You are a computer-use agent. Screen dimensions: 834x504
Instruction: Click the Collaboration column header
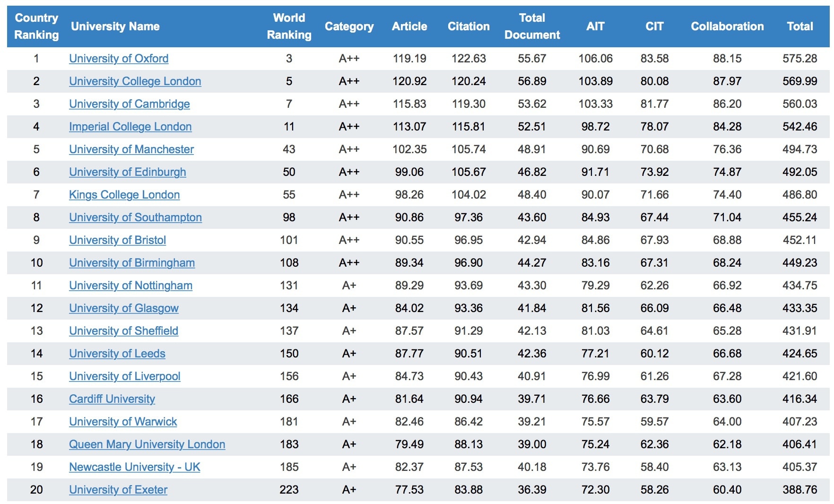727,26
